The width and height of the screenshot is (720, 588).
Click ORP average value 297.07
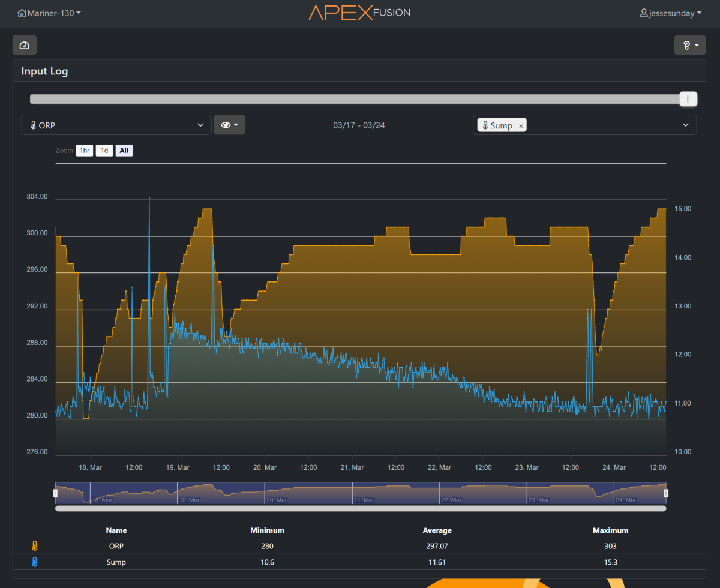coord(436,546)
